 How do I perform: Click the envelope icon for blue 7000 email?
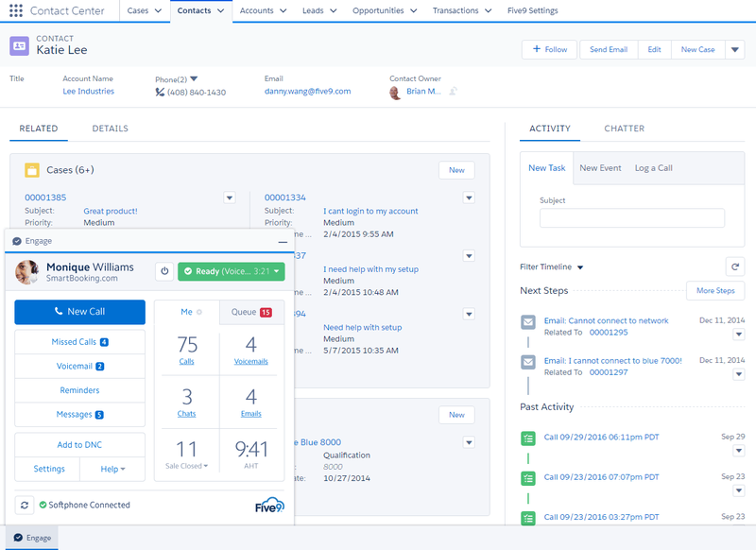click(x=528, y=362)
